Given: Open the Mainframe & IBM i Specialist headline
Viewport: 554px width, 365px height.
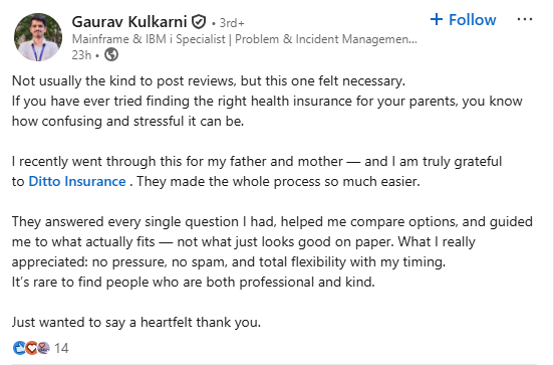Looking at the screenshot, I should [x=244, y=39].
